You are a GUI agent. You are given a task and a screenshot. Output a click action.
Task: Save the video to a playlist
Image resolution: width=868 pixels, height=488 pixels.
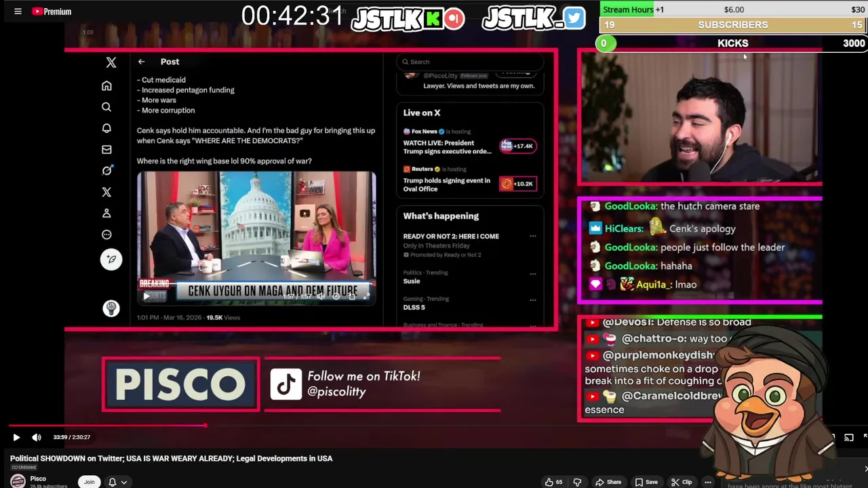pyautogui.click(x=646, y=482)
